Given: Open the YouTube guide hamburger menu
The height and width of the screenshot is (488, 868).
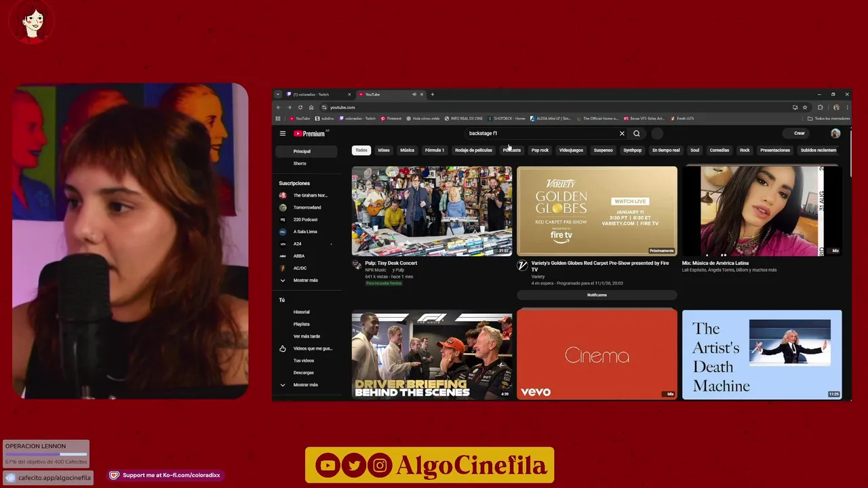Looking at the screenshot, I should tap(283, 134).
